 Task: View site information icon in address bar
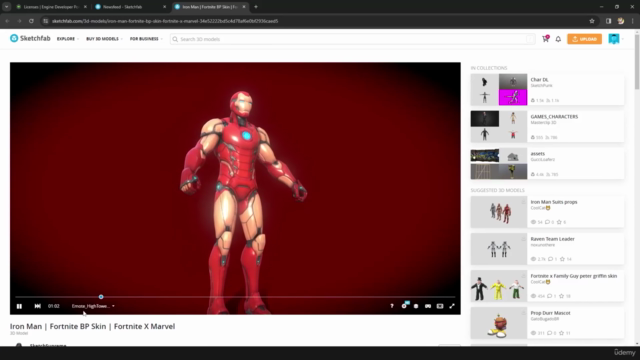tap(46, 21)
